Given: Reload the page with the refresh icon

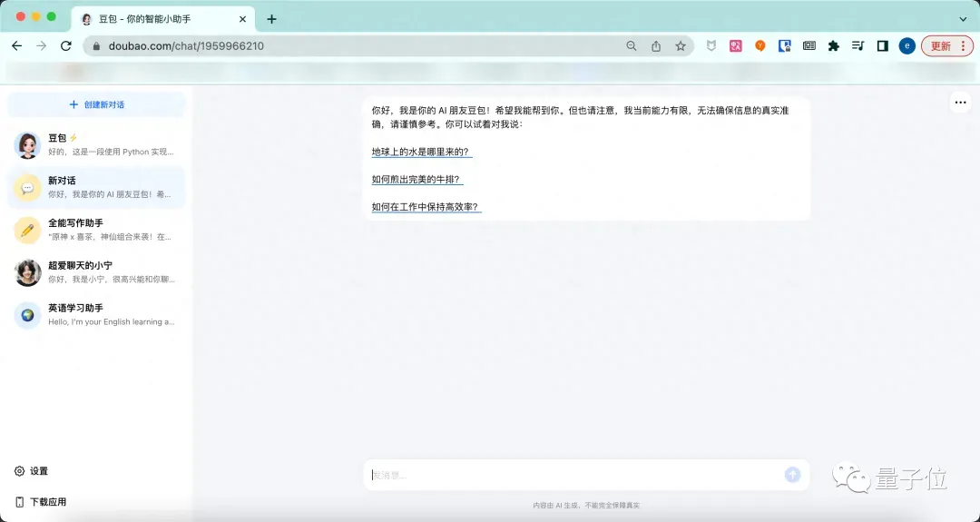Looking at the screenshot, I should [65, 45].
